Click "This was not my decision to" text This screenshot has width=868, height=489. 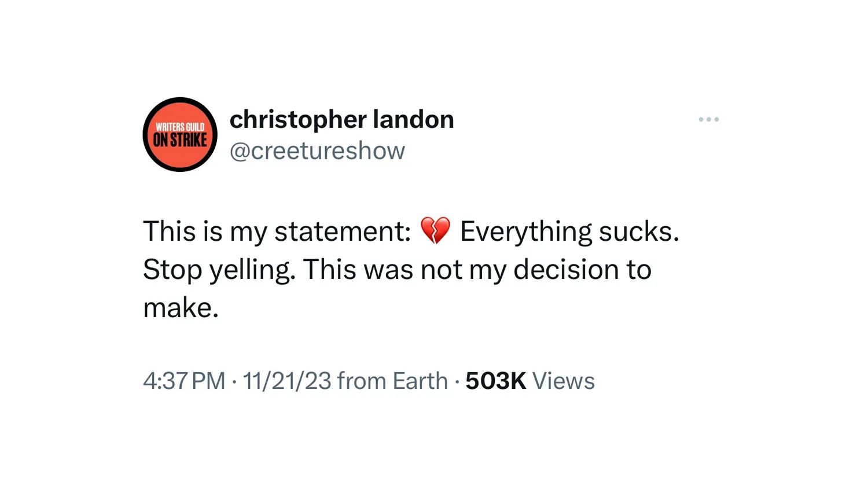point(477,270)
